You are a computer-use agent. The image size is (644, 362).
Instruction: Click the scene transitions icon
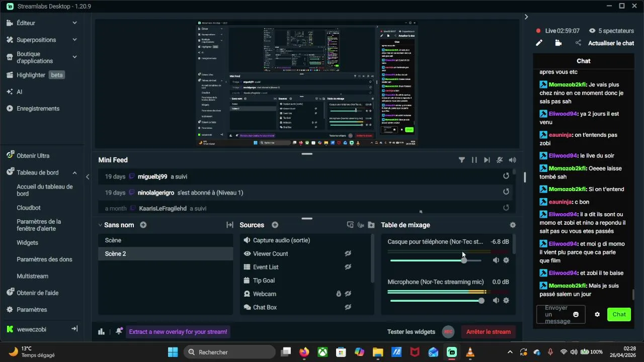(x=229, y=225)
